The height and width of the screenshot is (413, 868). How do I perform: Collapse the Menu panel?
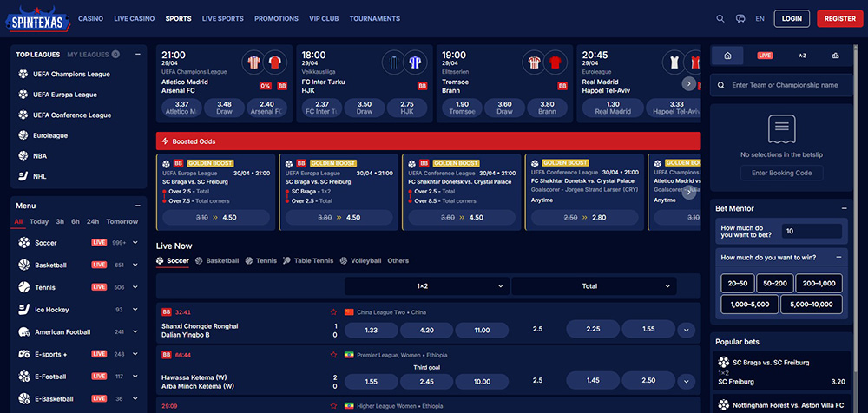pos(138,206)
